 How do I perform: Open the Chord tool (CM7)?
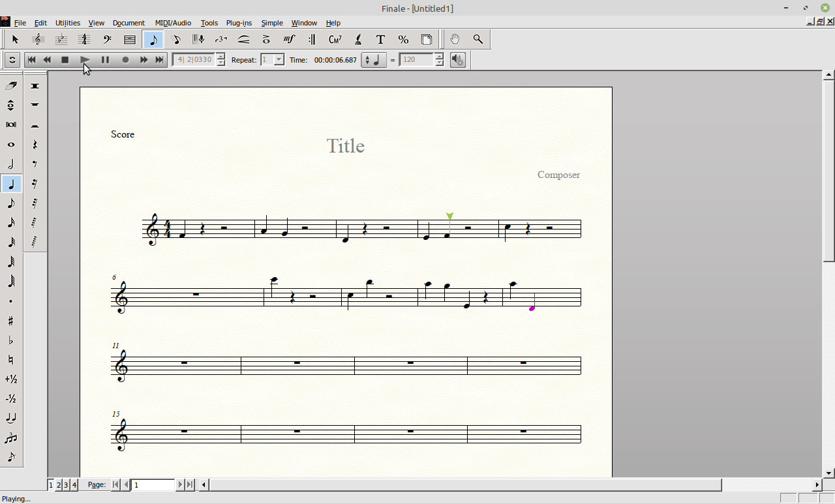(x=335, y=40)
